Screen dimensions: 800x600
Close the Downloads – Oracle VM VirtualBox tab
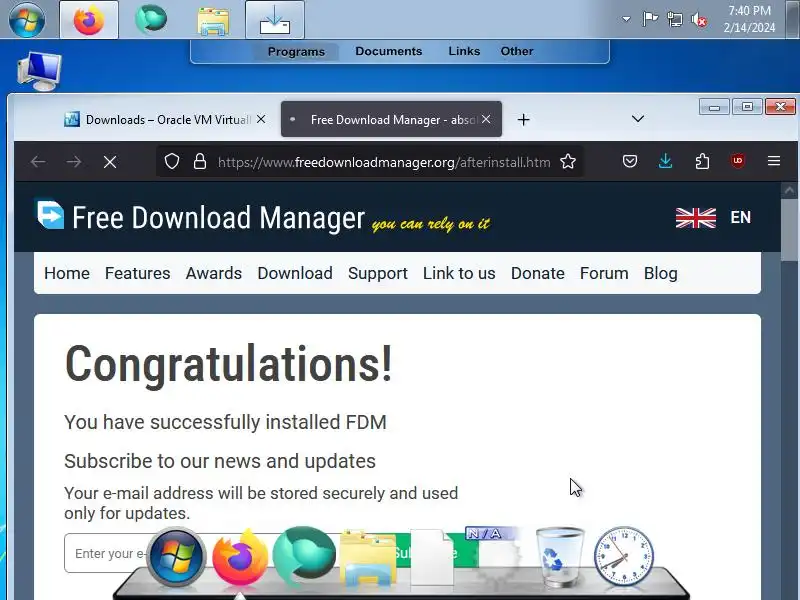(x=261, y=119)
